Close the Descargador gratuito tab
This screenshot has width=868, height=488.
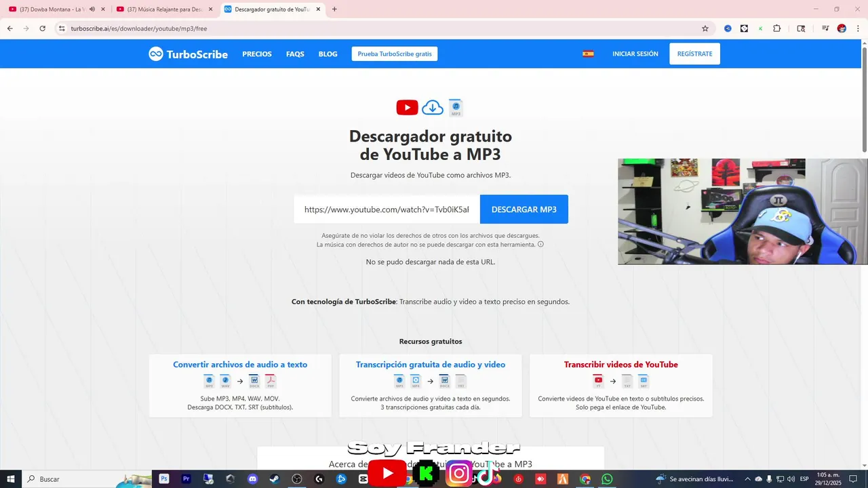pyautogui.click(x=318, y=9)
